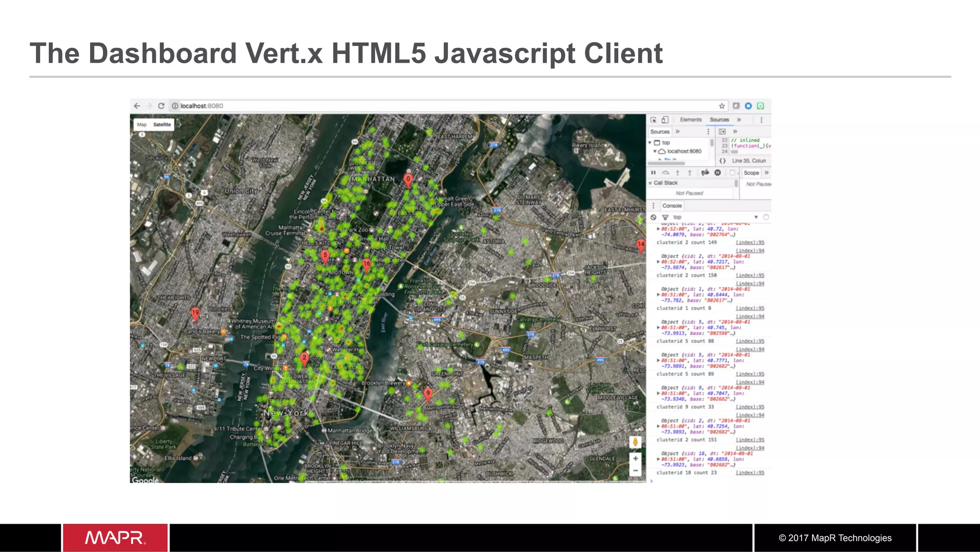
Task: Collapse the localhost:8080 tree node
Action: [655, 151]
